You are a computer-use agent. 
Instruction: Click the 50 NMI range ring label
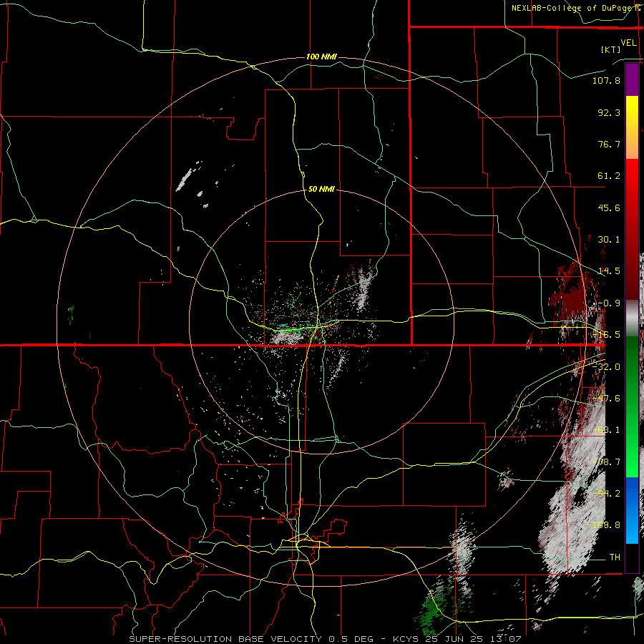tap(321, 189)
